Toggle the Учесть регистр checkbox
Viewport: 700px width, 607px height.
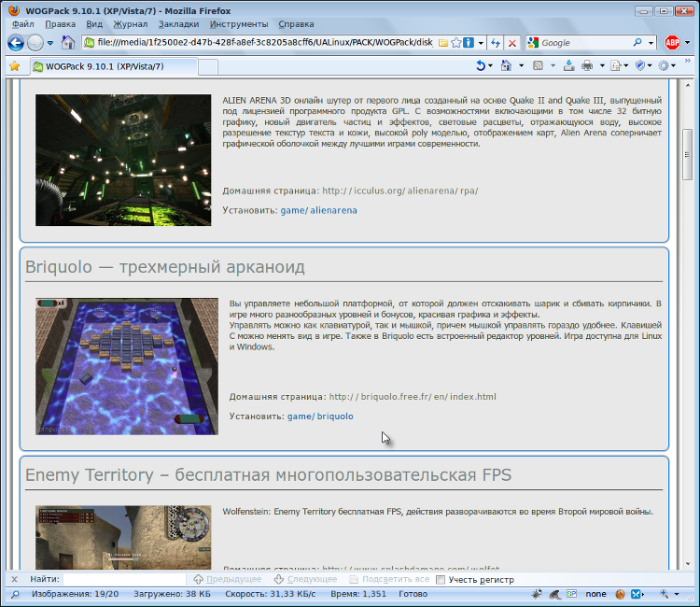(441, 580)
